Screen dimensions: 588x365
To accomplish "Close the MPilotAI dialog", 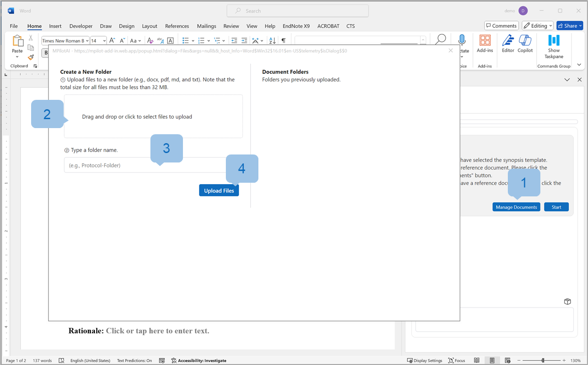I will [x=450, y=50].
